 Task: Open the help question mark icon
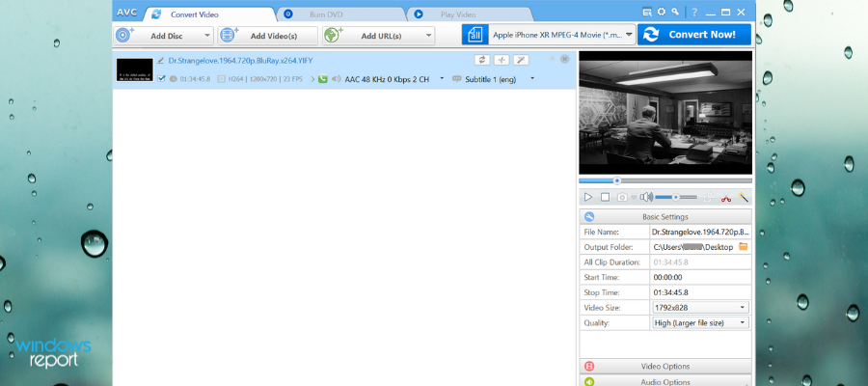(694, 13)
